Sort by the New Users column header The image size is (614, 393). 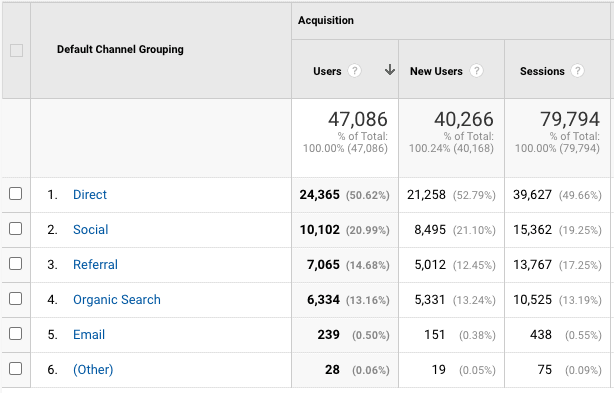[x=436, y=71]
